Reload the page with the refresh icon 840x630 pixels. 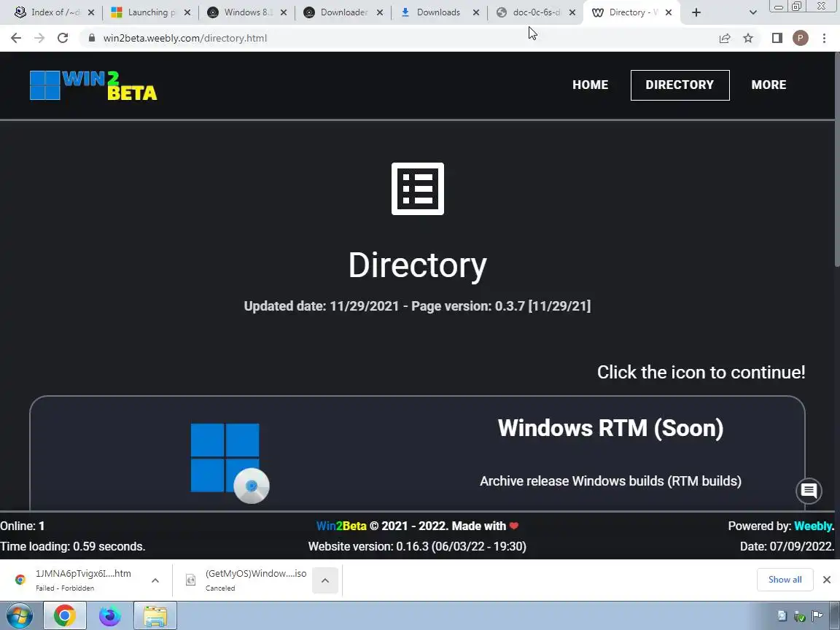click(x=63, y=38)
